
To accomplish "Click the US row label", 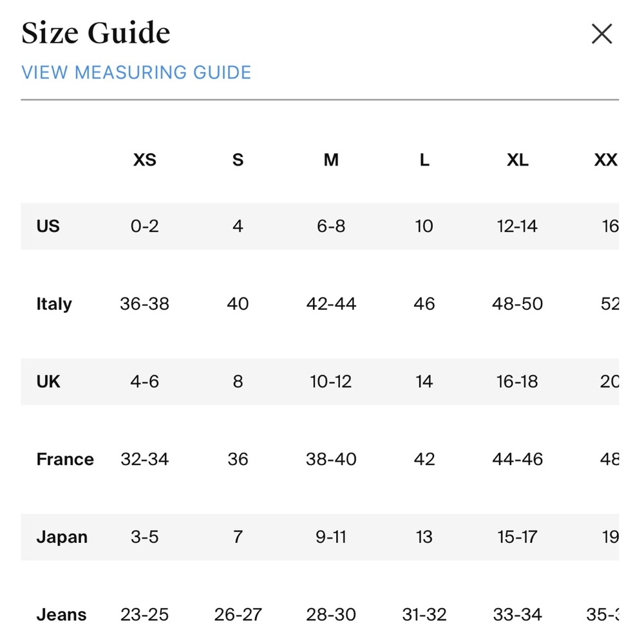I will 48,226.
